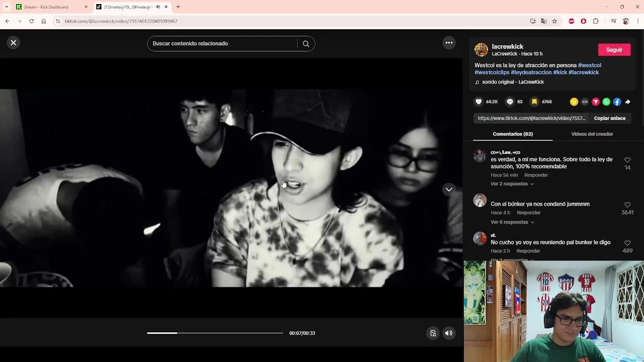Open the Chrome profile avatar
This screenshot has width=644, height=362.
click(626, 21)
